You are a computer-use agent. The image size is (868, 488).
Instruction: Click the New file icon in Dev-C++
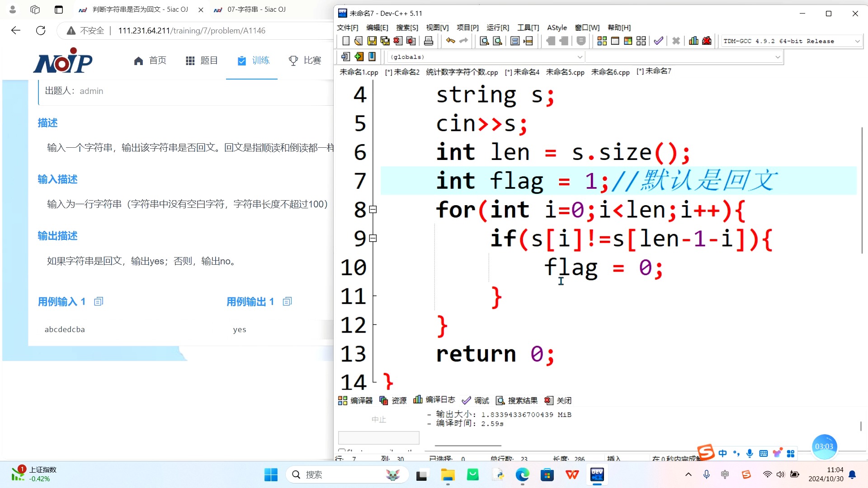click(x=346, y=41)
